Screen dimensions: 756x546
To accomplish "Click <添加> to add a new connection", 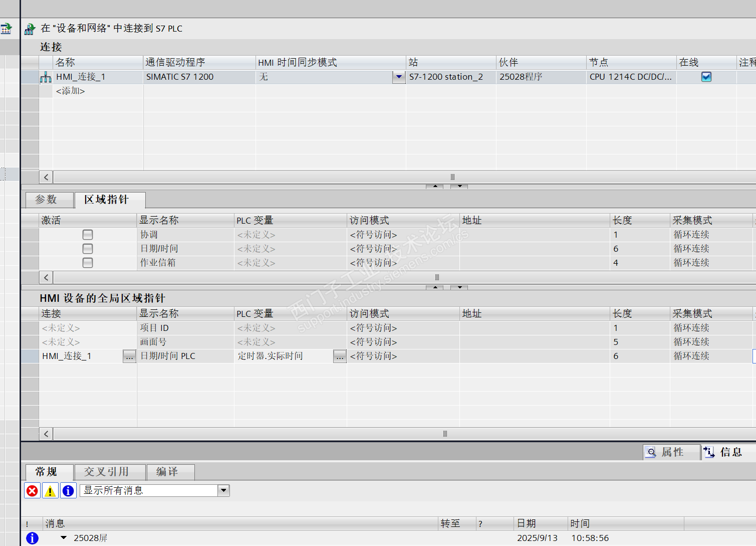I will 71,91.
